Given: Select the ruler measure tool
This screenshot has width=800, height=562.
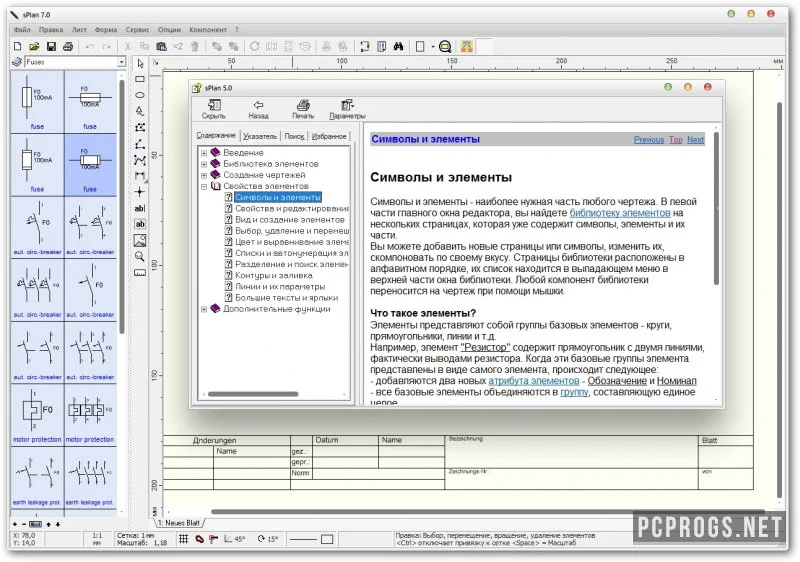Looking at the screenshot, I should pyautogui.click(x=140, y=273).
